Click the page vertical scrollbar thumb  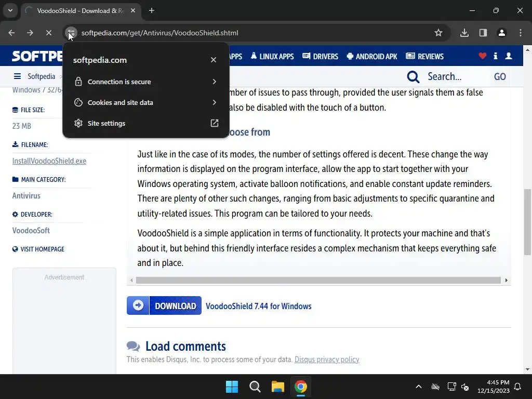(x=528, y=222)
